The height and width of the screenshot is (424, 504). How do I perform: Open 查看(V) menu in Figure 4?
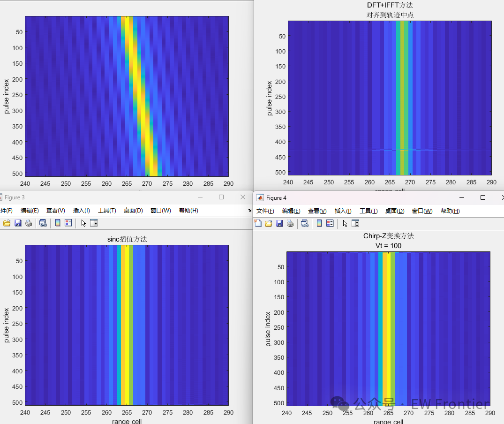317,211
